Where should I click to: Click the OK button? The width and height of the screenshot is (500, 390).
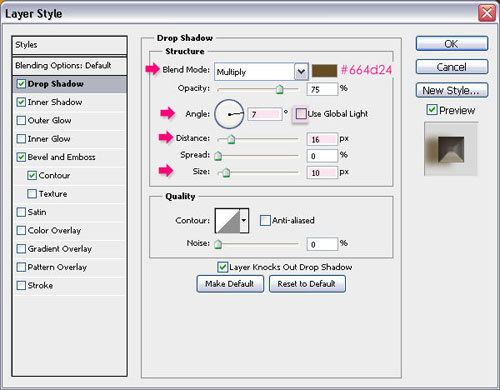point(452,44)
